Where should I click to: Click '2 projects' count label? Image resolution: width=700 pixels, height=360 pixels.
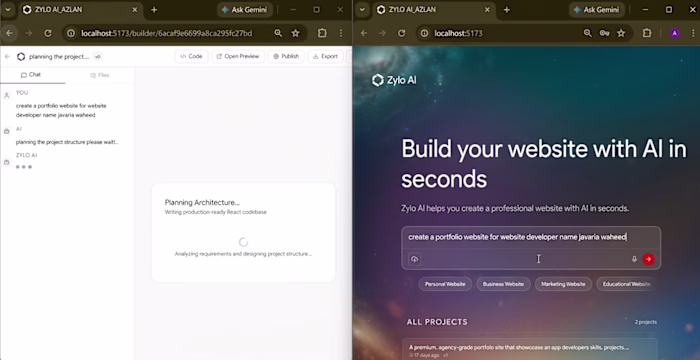[646, 322]
